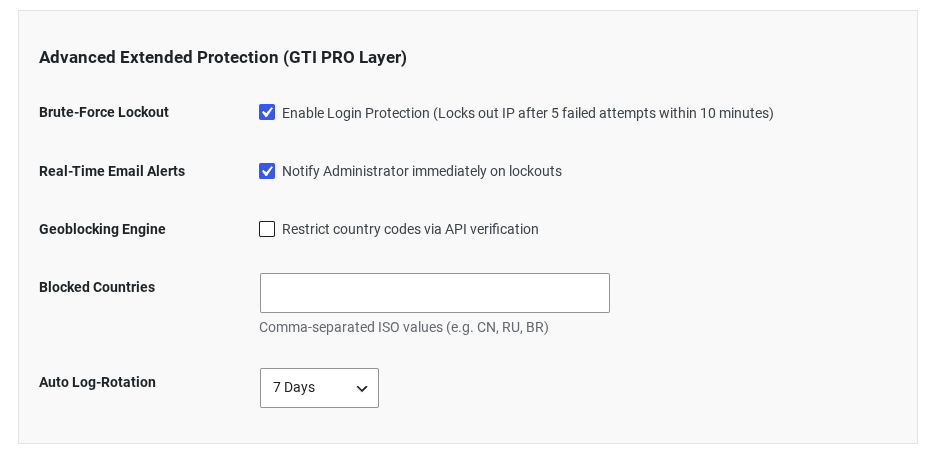The width and height of the screenshot is (935, 454).
Task: Click the CN, RU, BR example text
Action: coord(510,327)
